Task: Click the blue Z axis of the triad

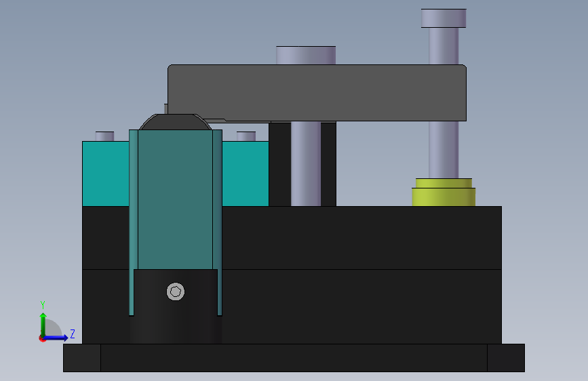Action: pos(56,338)
